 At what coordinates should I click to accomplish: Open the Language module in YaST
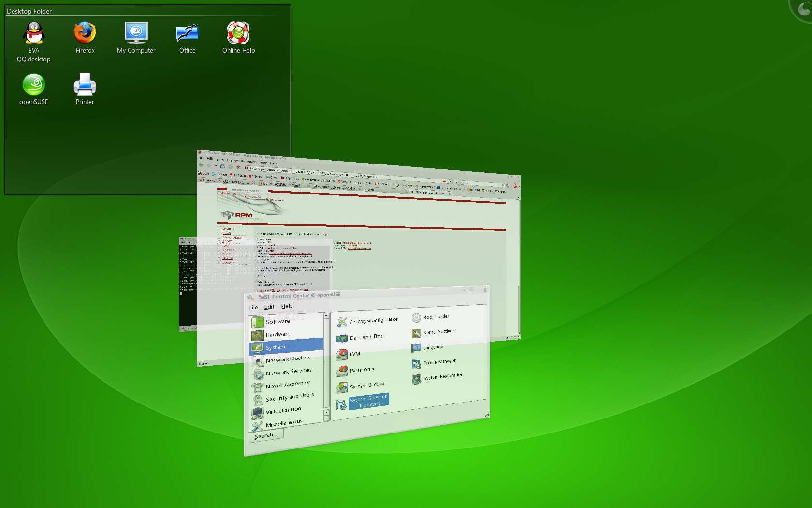coord(427,347)
